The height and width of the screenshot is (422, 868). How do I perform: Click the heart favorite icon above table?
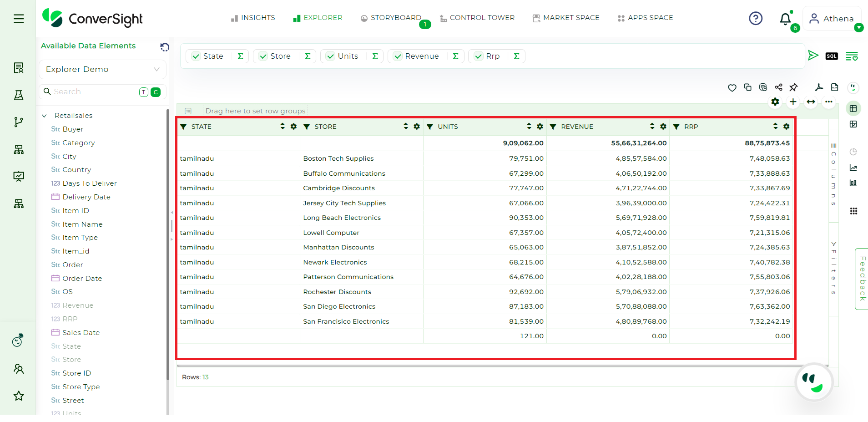coord(732,88)
